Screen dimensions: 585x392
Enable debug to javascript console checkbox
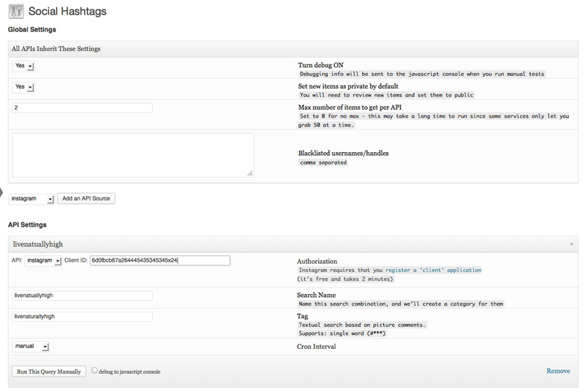[94, 370]
